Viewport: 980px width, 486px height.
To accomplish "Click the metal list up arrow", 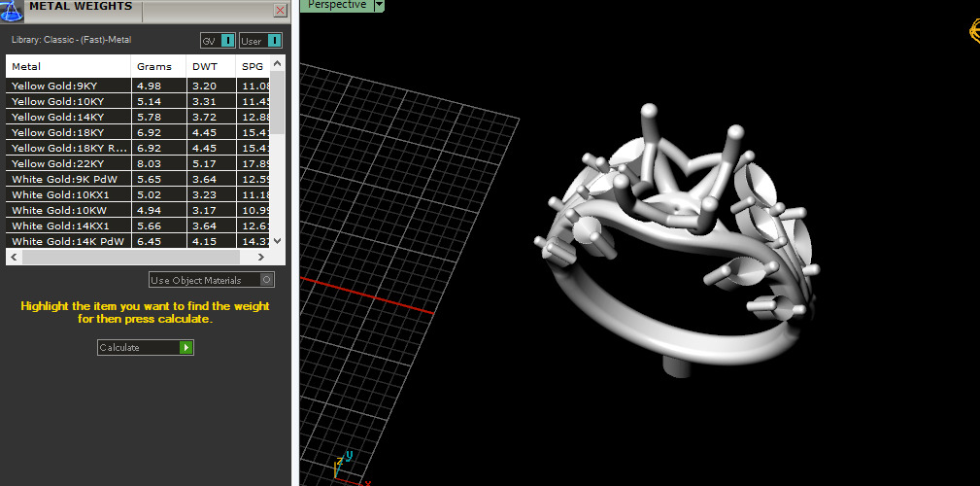I will [x=278, y=63].
